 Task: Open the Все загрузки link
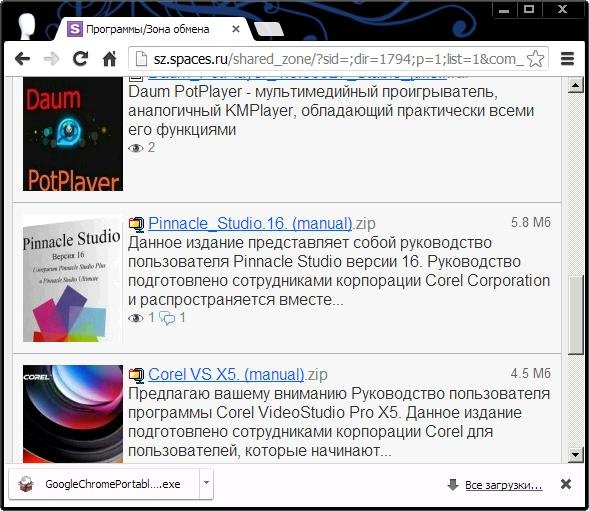[x=503, y=485]
